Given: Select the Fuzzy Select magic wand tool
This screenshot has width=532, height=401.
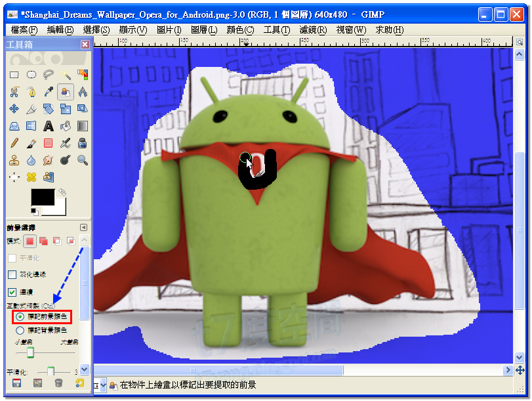Looking at the screenshot, I should click(66, 75).
